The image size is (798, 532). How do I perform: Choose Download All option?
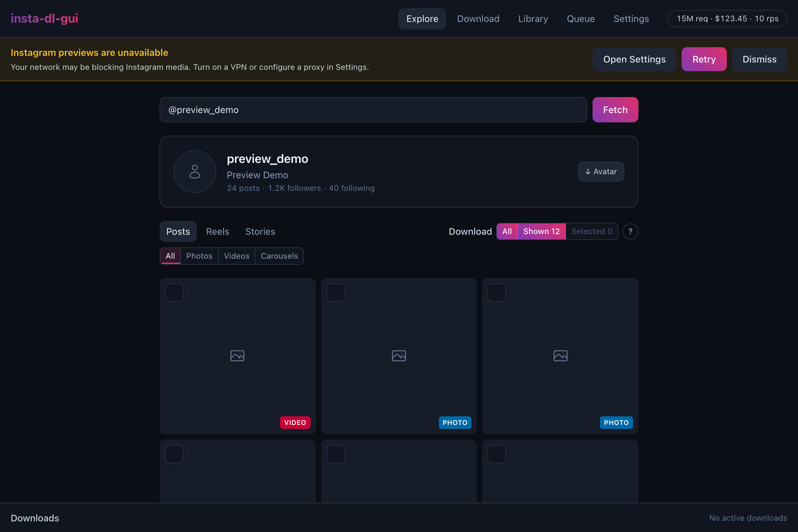[507, 231]
